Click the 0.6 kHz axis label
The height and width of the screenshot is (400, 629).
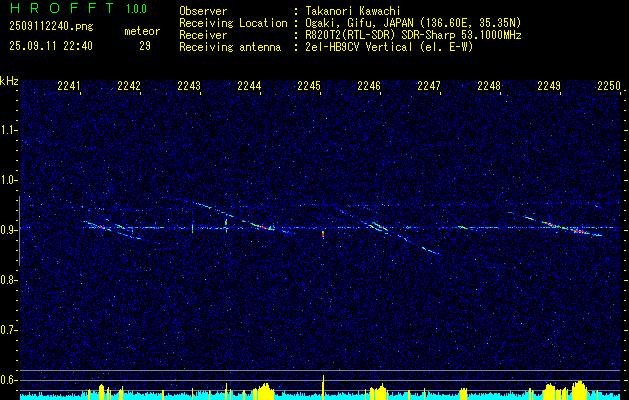click(9, 380)
